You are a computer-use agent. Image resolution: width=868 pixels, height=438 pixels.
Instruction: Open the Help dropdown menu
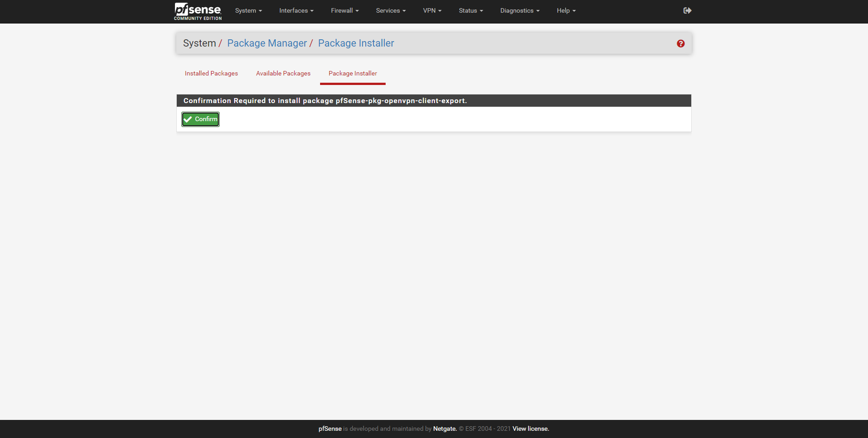pos(566,10)
